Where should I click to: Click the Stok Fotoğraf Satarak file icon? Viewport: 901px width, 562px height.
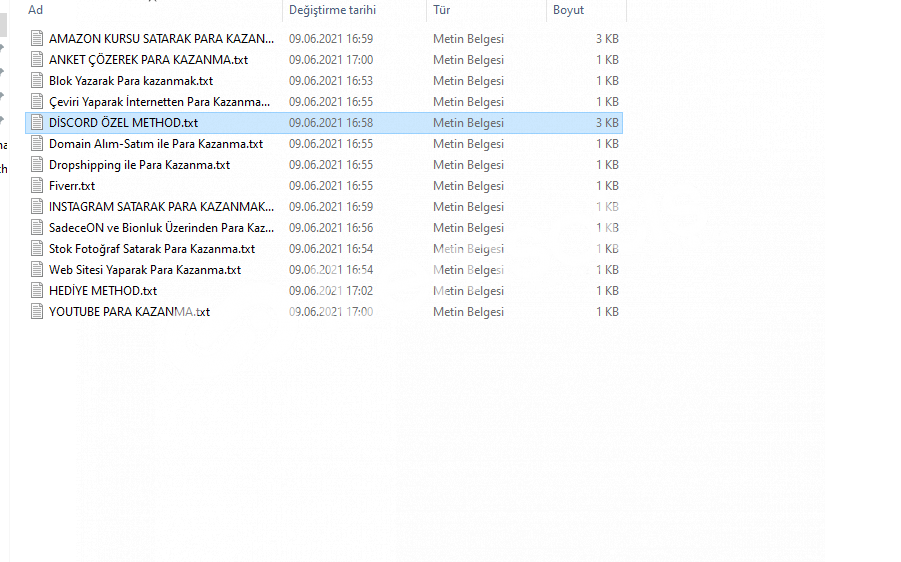[x=37, y=248]
